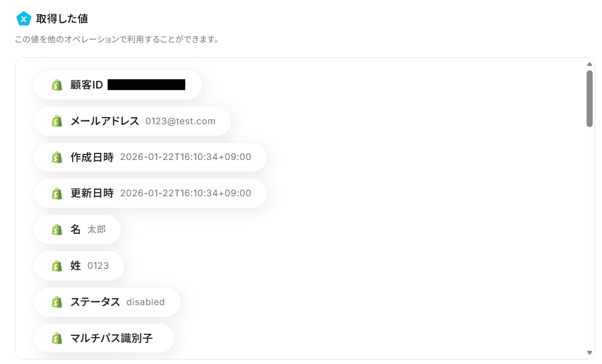The width and height of the screenshot is (602, 364).
Task: Choose the 更新日時 timestamp chip
Action: click(x=150, y=193)
